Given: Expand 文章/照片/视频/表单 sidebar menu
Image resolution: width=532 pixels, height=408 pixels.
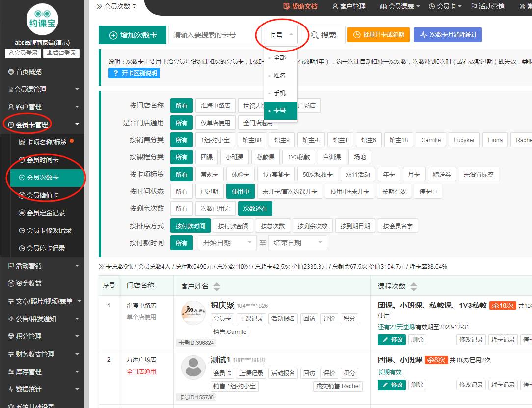Looking at the screenshot, I should tap(42, 301).
